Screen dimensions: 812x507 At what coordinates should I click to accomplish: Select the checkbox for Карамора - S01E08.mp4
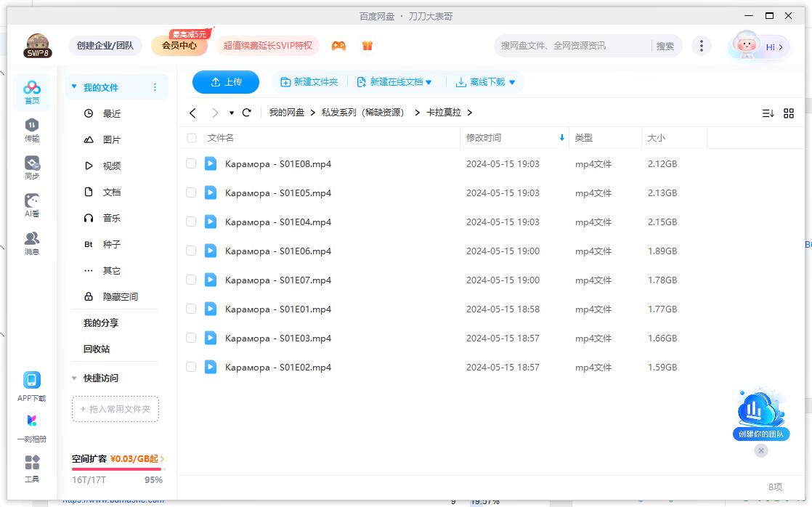point(190,163)
